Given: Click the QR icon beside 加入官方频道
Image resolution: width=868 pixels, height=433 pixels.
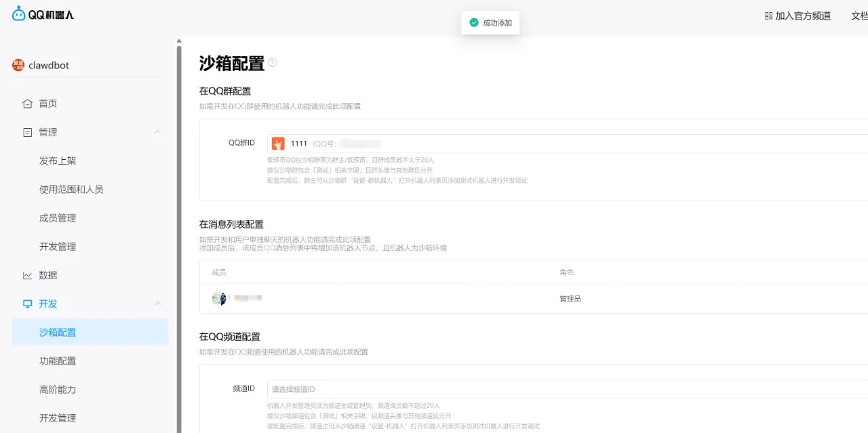Looking at the screenshot, I should (769, 16).
